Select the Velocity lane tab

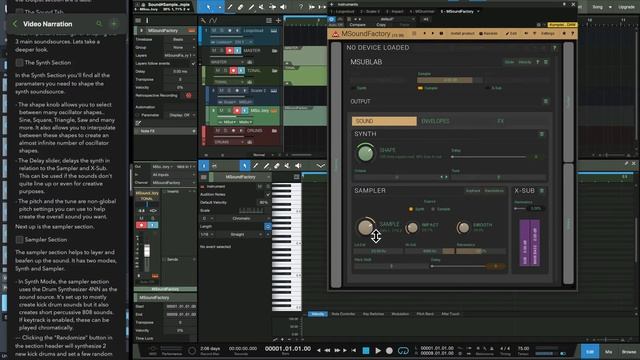pyautogui.click(x=318, y=314)
